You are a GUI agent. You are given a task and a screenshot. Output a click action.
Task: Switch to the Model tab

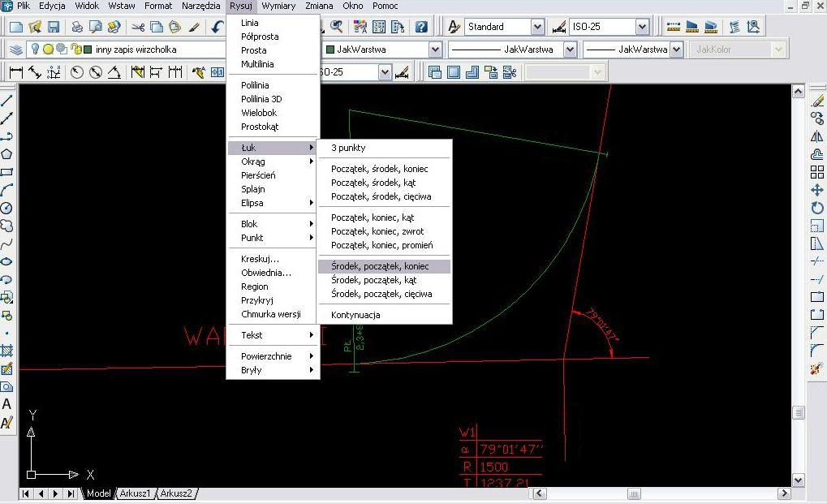coord(99,493)
